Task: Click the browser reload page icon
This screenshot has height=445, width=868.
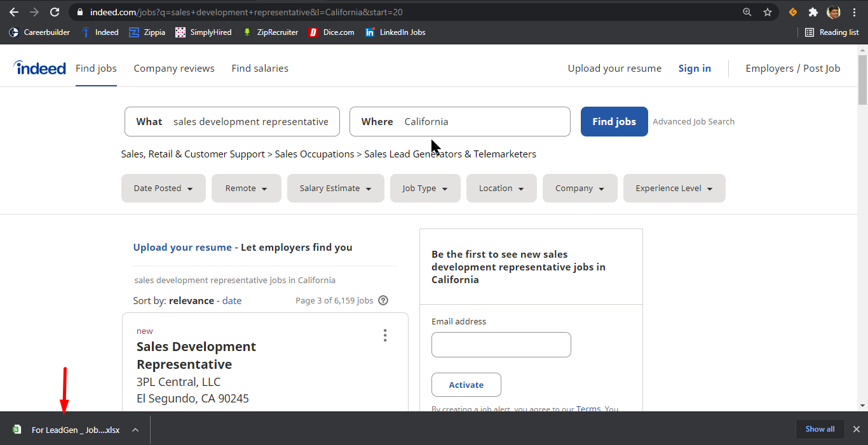Action: pos(55,12)
